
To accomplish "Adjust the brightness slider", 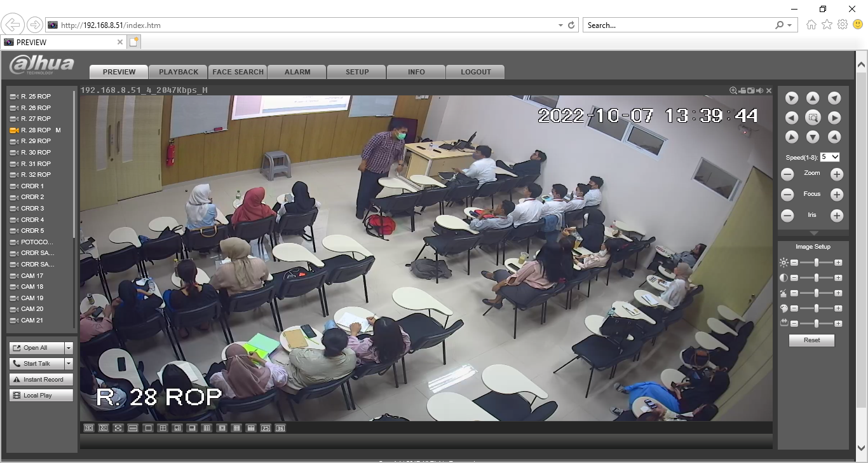I will coord(816,263).
